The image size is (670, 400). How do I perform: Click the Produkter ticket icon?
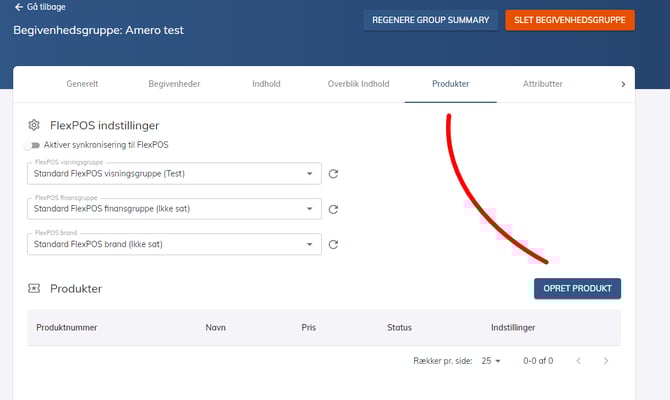(34, 288)
